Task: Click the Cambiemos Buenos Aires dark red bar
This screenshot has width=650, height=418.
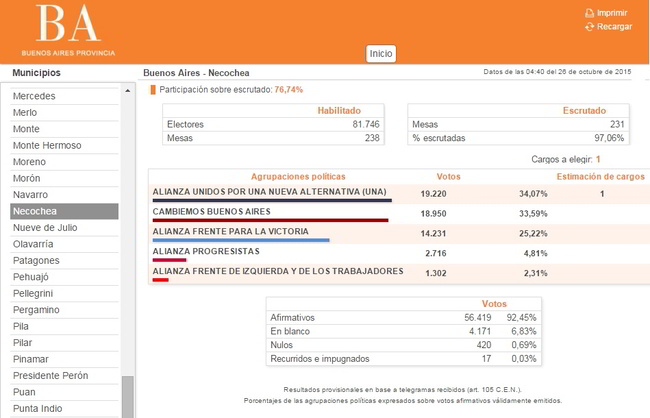Action: 270,220
